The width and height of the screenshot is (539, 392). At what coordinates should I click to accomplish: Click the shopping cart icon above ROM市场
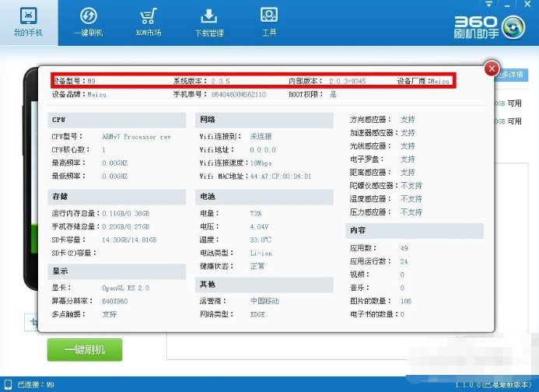tap(149, 16)
